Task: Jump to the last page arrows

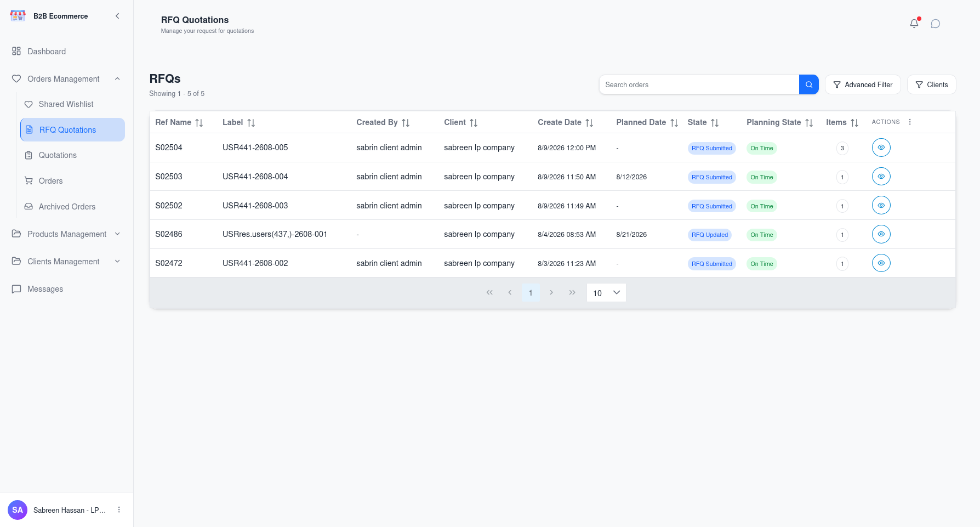Action: [x=572, y=293]
